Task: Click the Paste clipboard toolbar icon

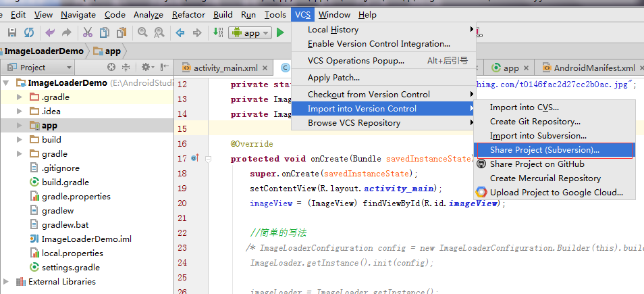Action: pos(122,32)
